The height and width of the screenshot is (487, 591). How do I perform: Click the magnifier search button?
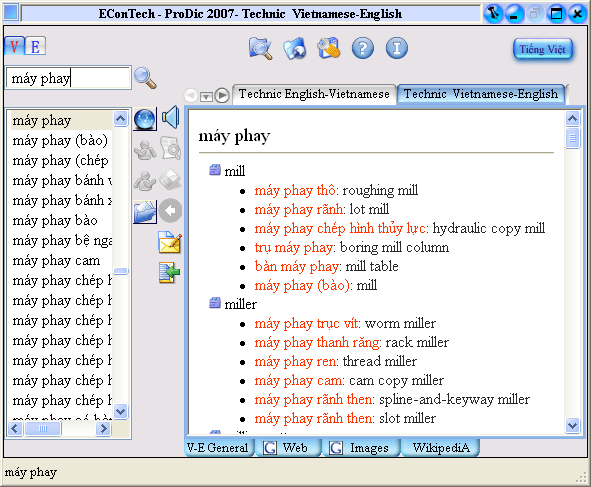[145, 78]
